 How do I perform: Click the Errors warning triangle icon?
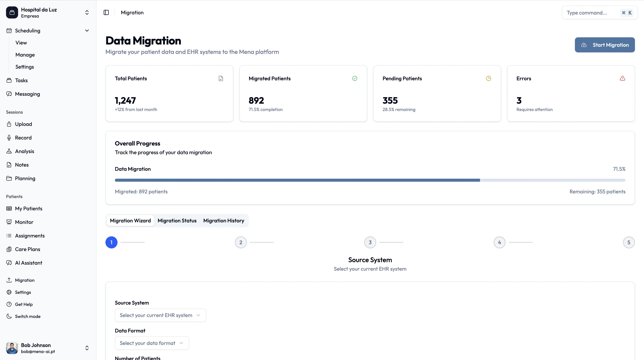[x=622, y=78]
